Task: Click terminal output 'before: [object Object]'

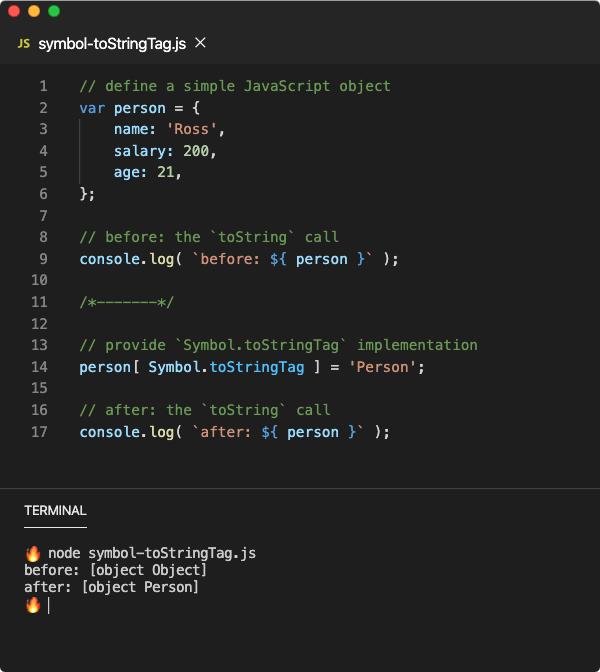Action: (116, 570)
